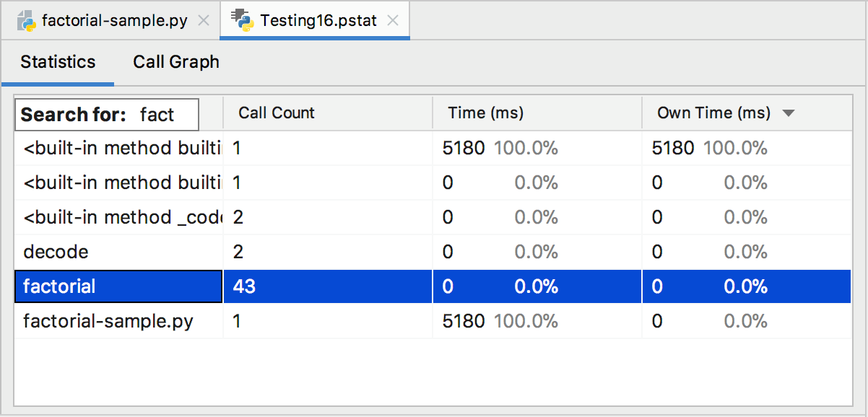The image size is (868, 417).
Task: Click the Testing16.pstat profiler file icon
Action: tap(242, 20)
